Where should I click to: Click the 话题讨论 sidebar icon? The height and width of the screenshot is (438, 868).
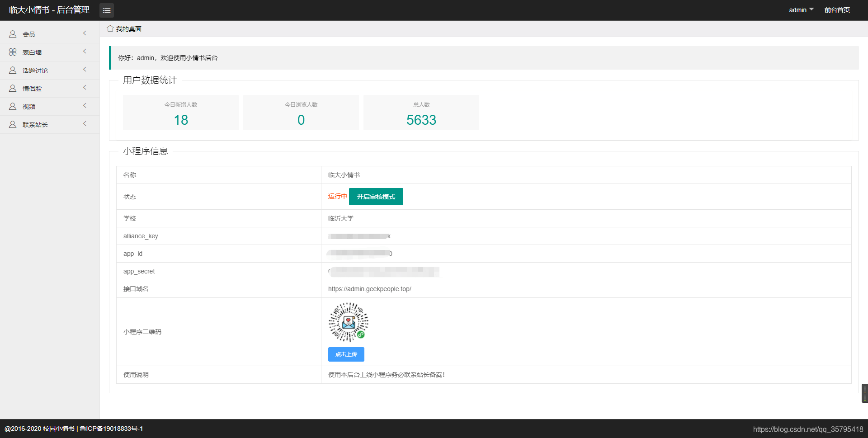(x=13, y=70)
